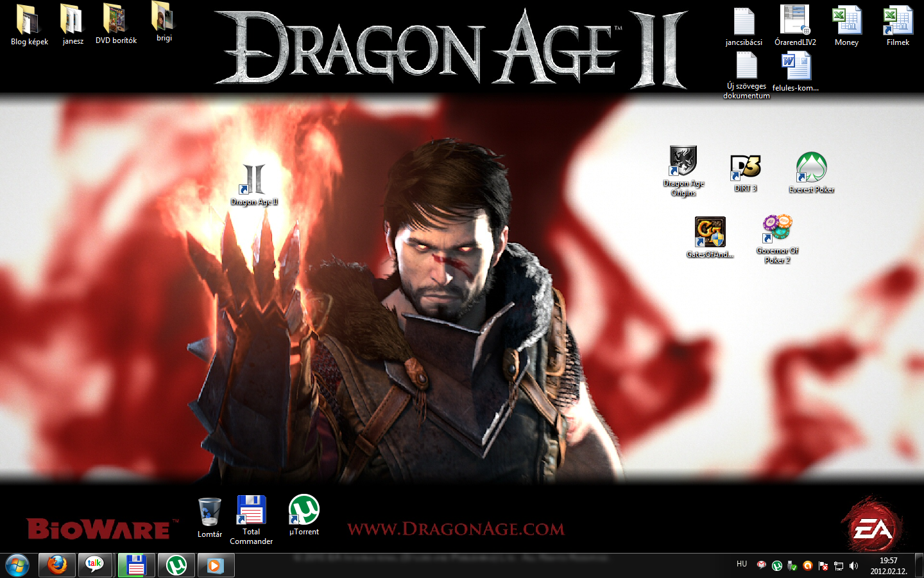Click the Gmail notifier tray icon
The image size is (924, 578).
click(x=761, y=566)
